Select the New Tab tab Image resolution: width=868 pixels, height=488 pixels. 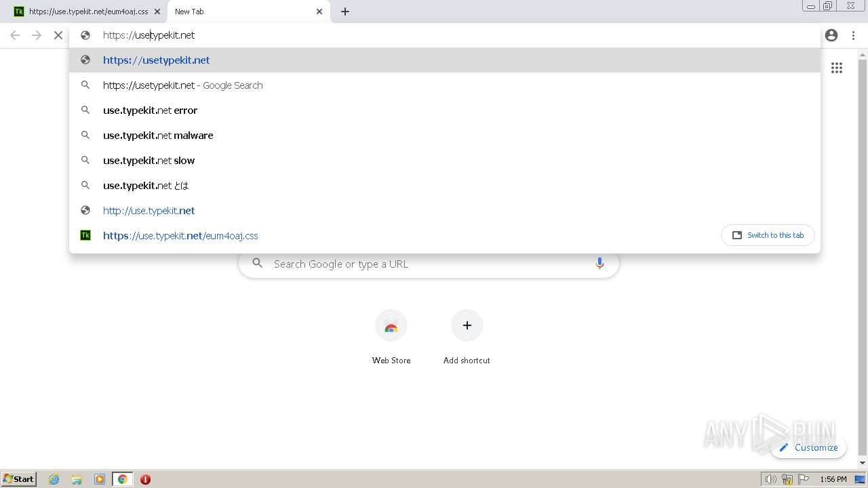pos(248,12)
